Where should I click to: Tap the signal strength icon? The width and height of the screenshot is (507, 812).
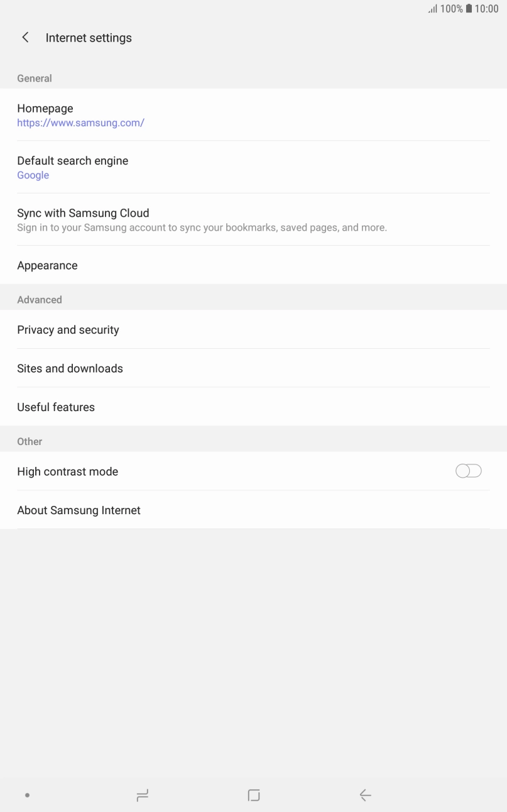(432, 9)
